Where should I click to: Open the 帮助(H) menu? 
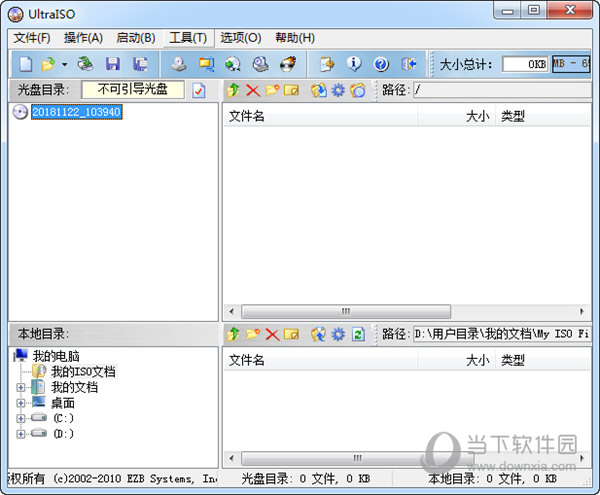coord(295,38)
